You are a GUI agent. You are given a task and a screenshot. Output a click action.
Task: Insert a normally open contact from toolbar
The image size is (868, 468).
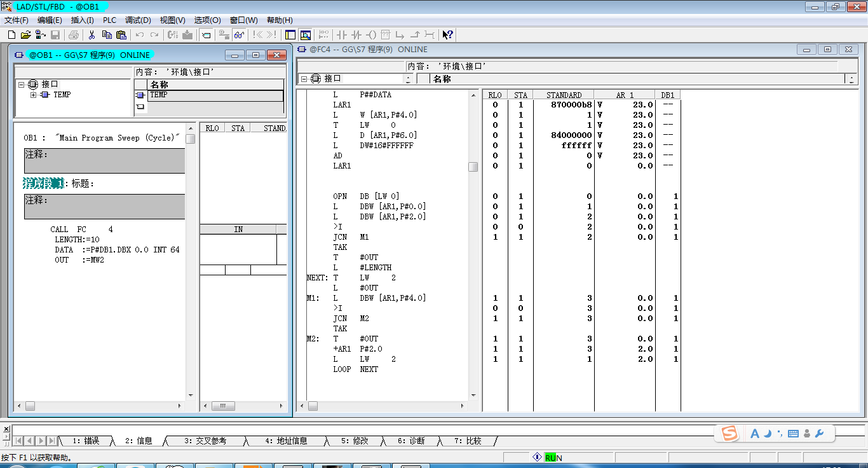tap(341, 35)
